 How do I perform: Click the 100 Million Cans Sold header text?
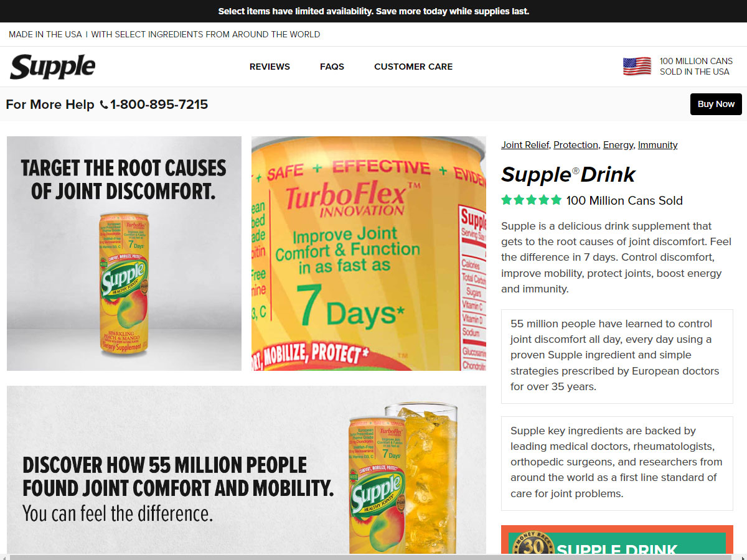696,67
